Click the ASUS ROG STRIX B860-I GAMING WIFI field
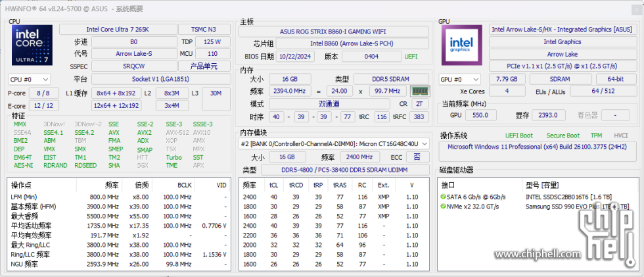 click(x=333, y=32)
